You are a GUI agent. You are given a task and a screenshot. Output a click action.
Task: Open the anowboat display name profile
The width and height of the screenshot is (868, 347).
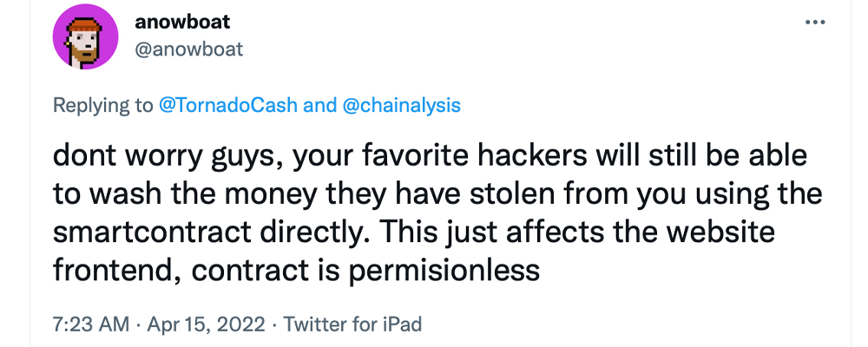click(x=182, y=23)
